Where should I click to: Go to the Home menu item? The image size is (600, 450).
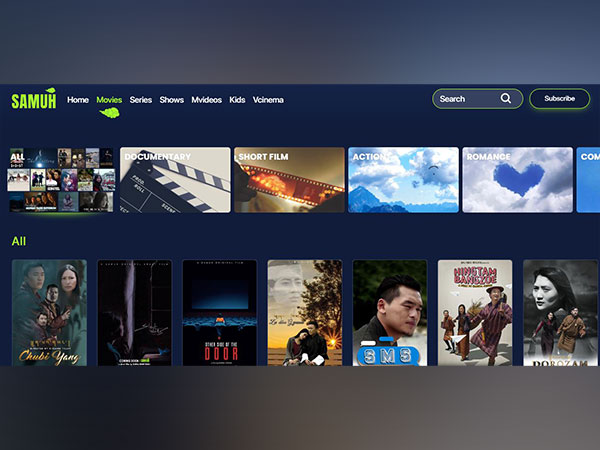tap(78, 100)
